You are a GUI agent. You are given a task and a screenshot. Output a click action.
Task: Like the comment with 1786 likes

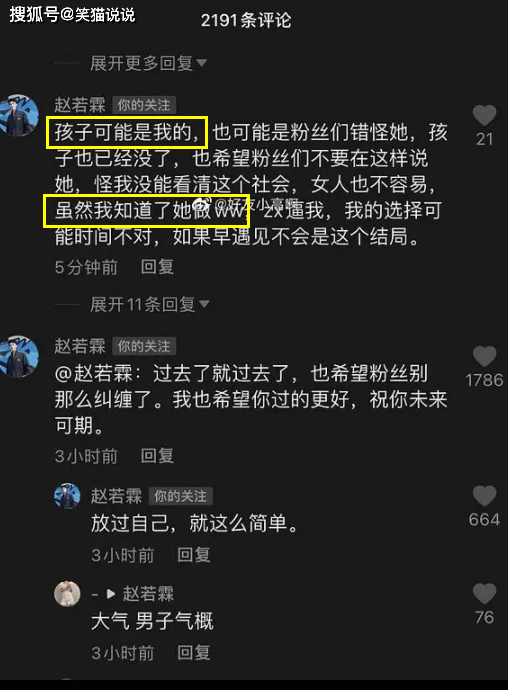484,356
